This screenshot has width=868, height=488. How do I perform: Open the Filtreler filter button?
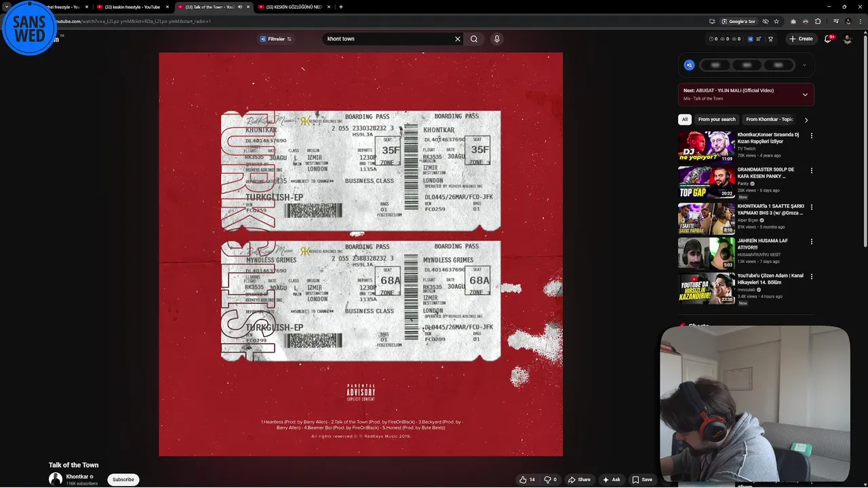(x=275, y=39)
